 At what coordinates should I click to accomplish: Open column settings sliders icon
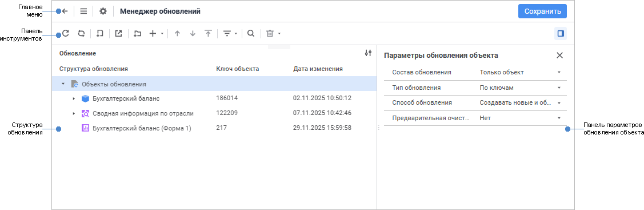coord(369,53)
